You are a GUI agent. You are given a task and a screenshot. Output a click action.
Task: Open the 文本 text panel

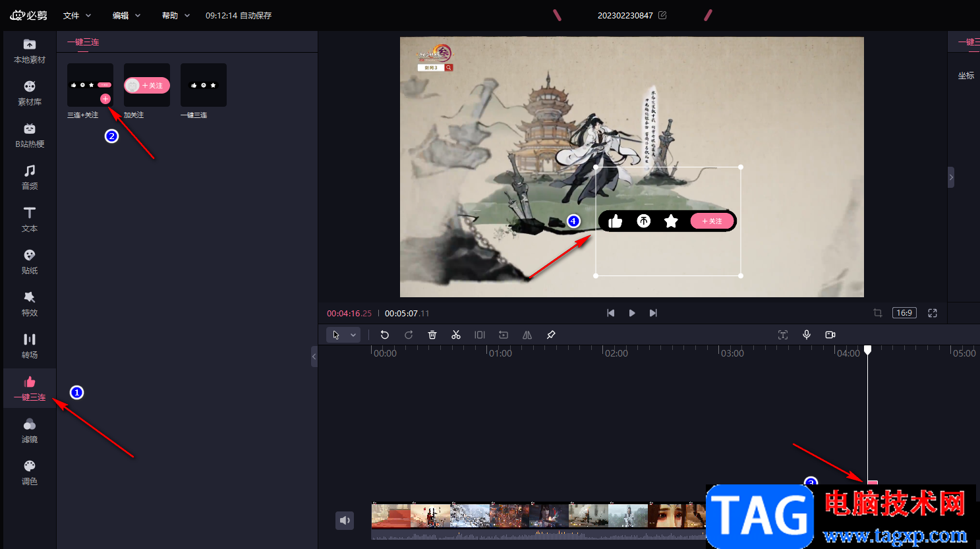(x=30, y=220)
